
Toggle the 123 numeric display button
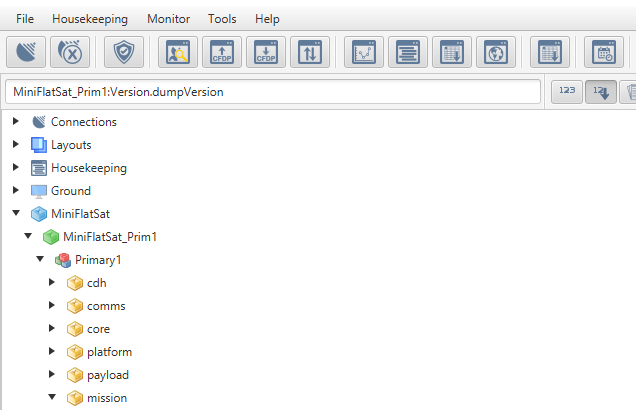pyautogui.click(x=567, y=92)
